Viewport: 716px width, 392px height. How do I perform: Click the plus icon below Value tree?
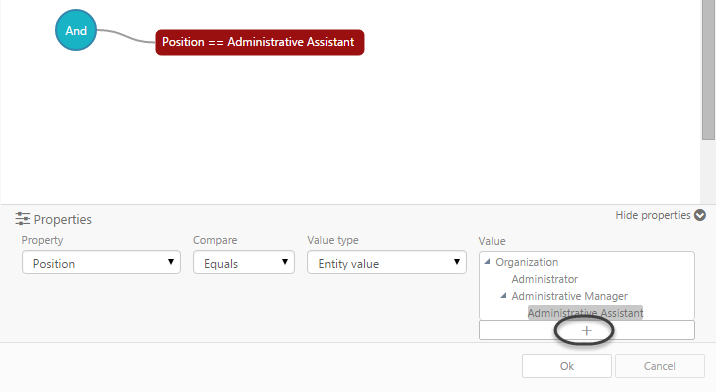(587, 330)
